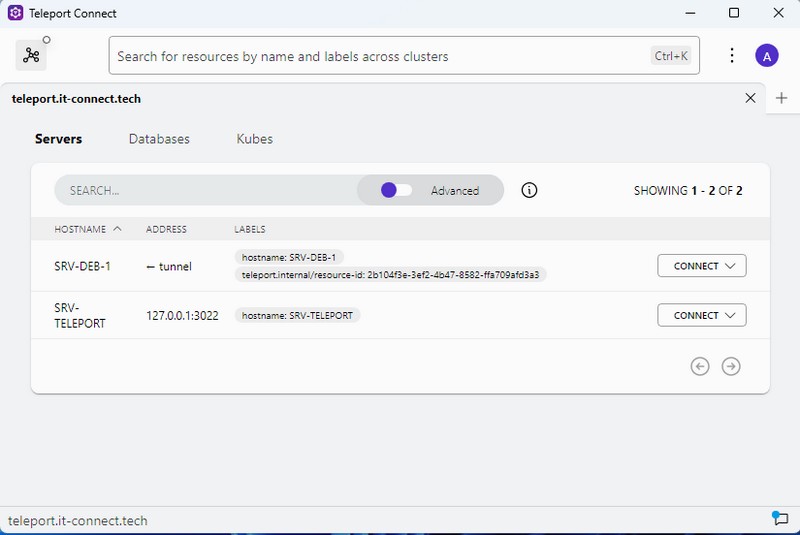Open CONNECT dropdown for SRV-DEB-1
This screenshot has height=535, width=800.
pos(702,266)
